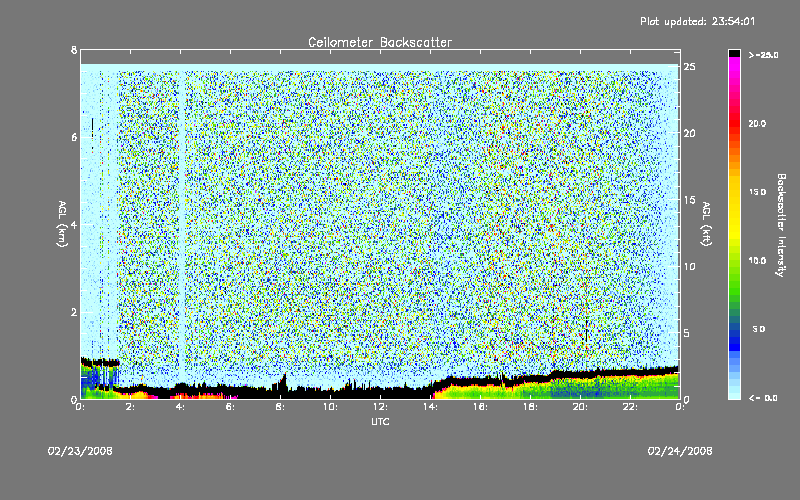The image size is (800, 500).
Task: Click the 4 km tick on left axis
Action: 74,225
